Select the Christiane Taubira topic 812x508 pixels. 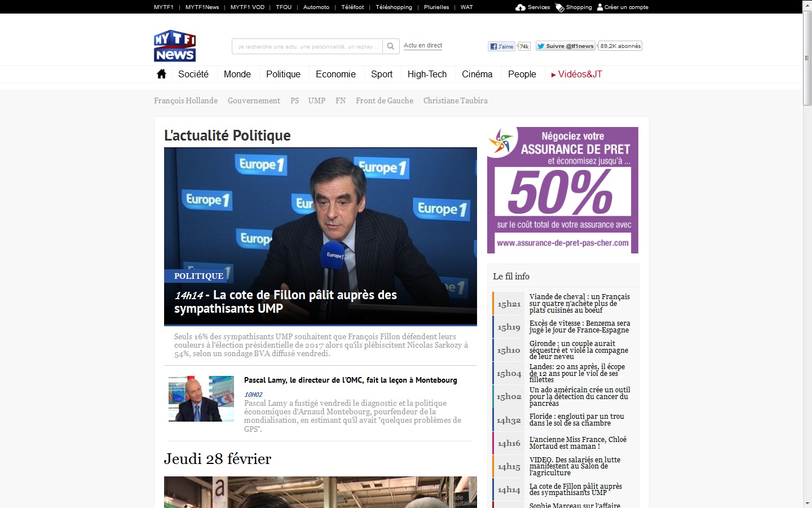pyautogui.click(x=456, y=100)
